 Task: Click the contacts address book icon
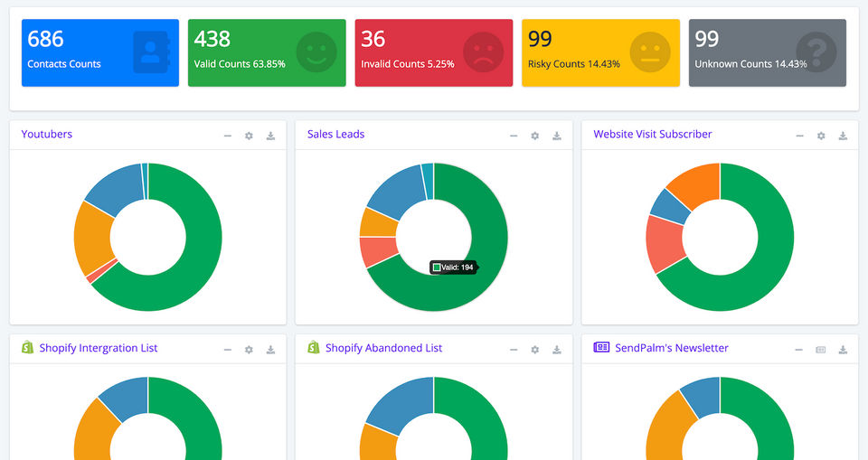tap(151, 52)
